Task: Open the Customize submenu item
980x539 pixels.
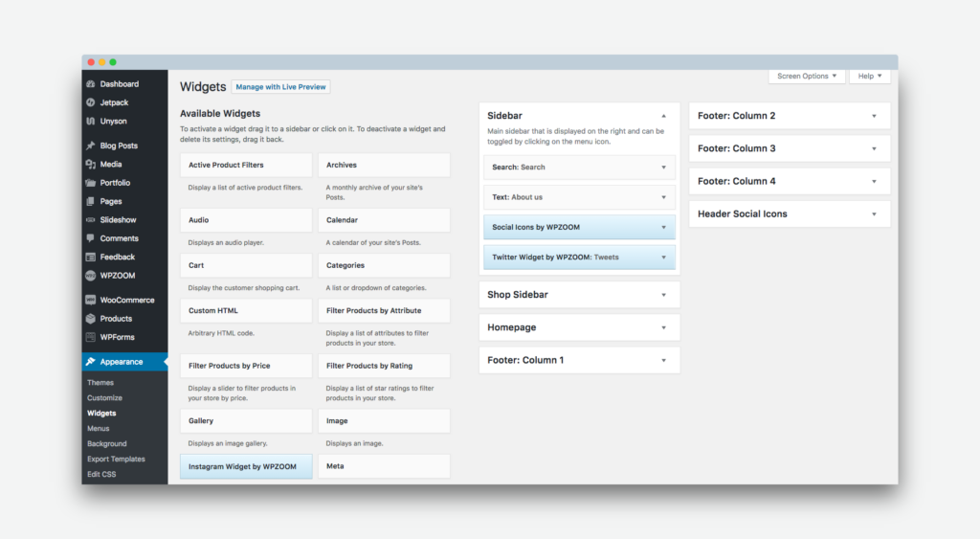Action: click(104, 397)
